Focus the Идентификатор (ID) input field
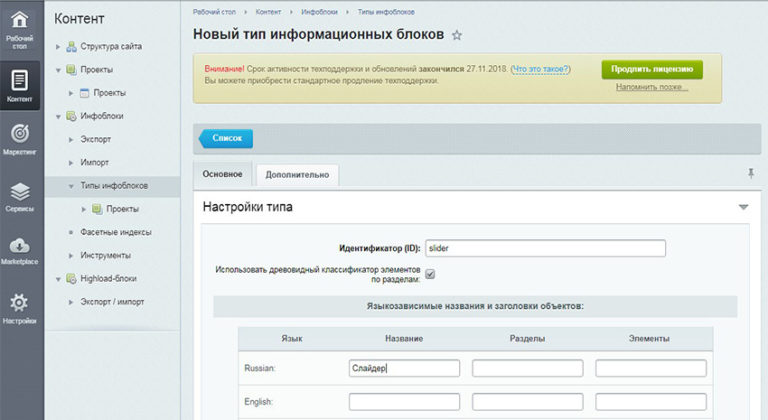The height and width of the screenshot is (420, 768). click(x=545, y=248)
